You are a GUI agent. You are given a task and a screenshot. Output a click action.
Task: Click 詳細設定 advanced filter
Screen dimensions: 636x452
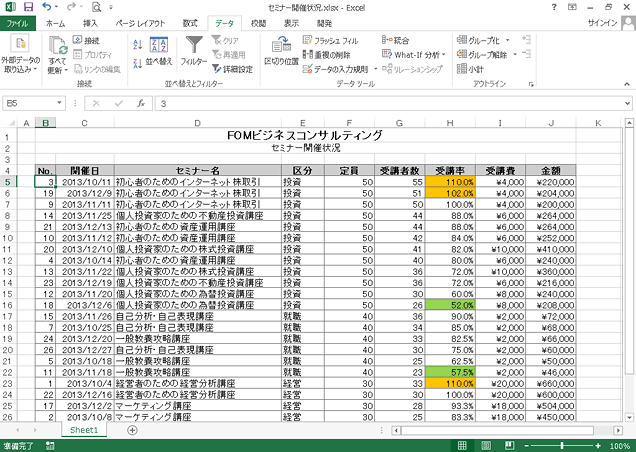[232, 69]
